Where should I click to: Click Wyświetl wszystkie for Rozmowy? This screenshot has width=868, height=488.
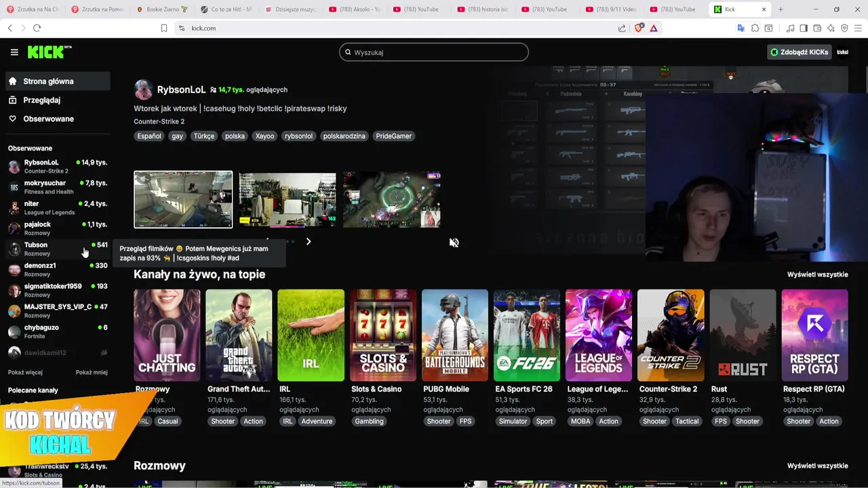[817, 466]
